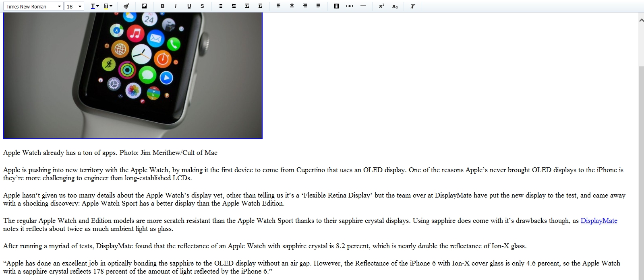Clear text formatting
This screenshot has width=644, height=280.
(x=413, y=6)
